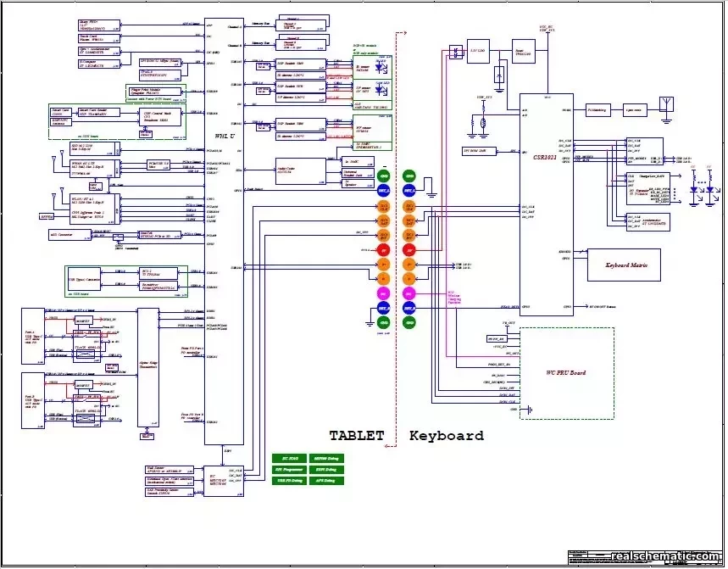Click the PCIe/USB 3.0 Mux block
Image resolution: width=728 pixels, height=569 pixels.
click(x=158, y=165)
